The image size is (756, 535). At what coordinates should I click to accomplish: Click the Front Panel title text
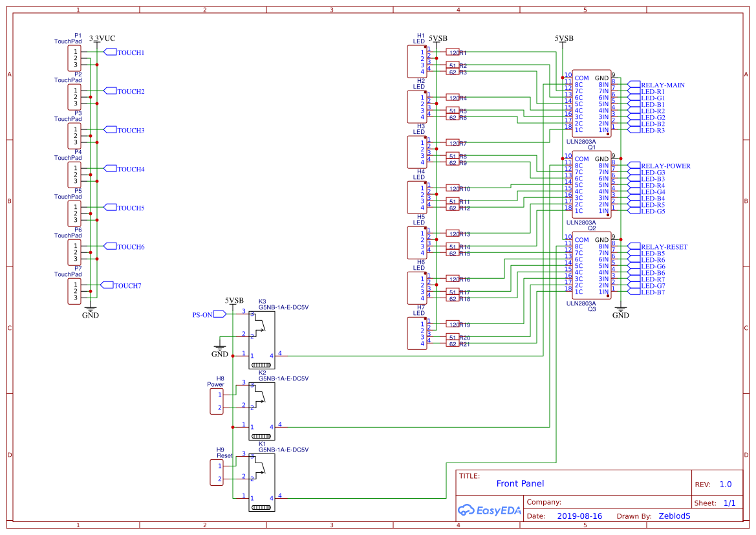point(520,483)
